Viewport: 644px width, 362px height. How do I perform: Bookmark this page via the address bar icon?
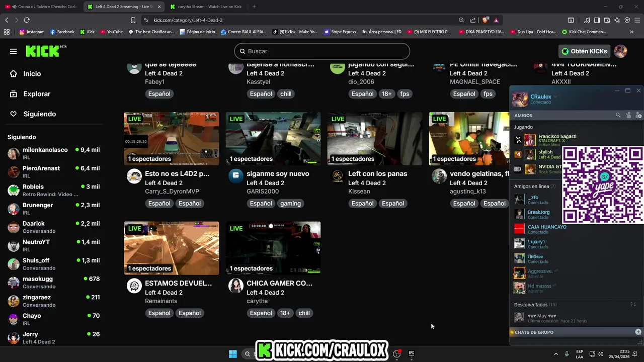point(133,20)
